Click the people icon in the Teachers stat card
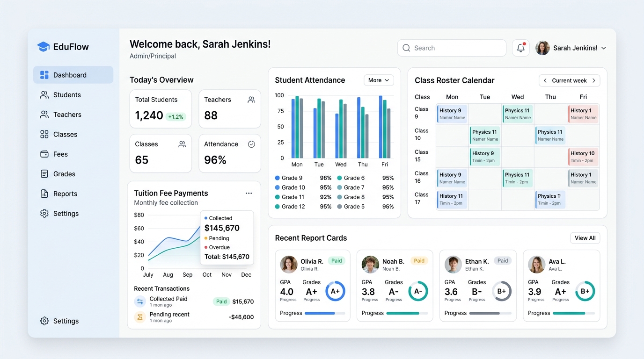This screenshot has width=644, height=359. tap(251, 100)
